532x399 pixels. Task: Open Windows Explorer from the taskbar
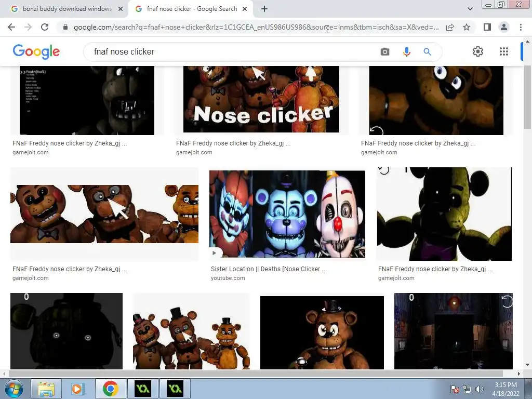(46, 389)
